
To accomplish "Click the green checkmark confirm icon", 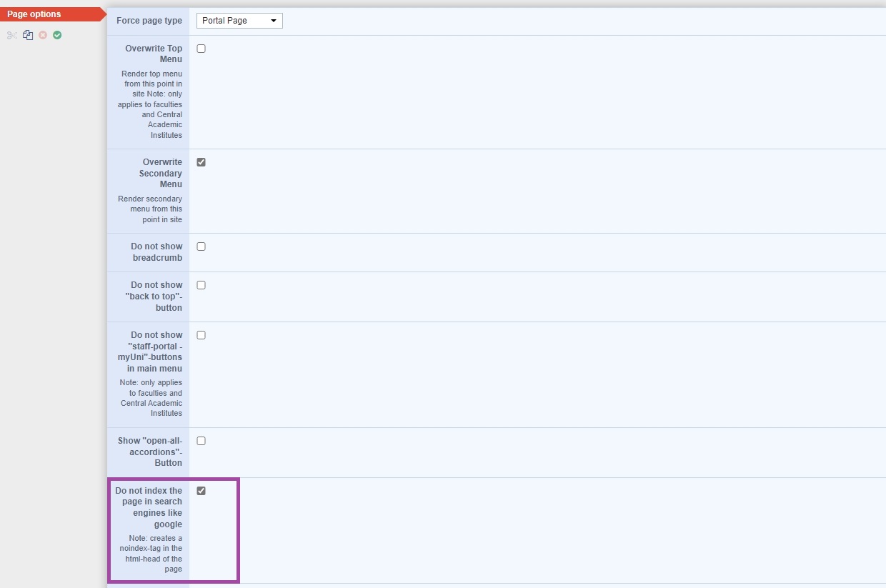I will (x=57, y=35).
